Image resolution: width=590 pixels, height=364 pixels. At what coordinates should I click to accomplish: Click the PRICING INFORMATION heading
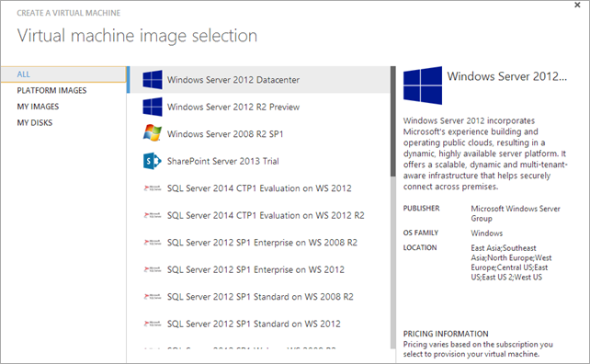(x=446, y=334)
